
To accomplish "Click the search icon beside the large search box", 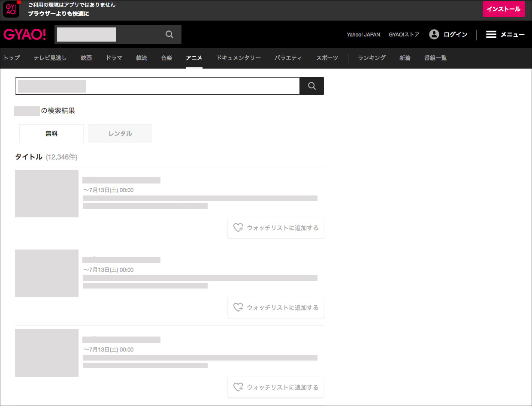I will tap(311, 86).
